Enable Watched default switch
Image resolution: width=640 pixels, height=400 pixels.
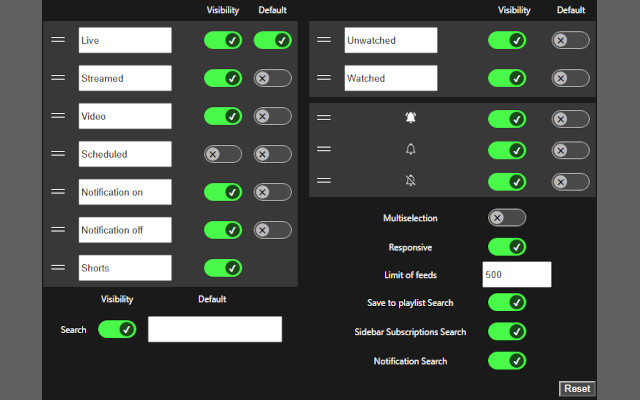pyautogui.click(x=571, y=78)
